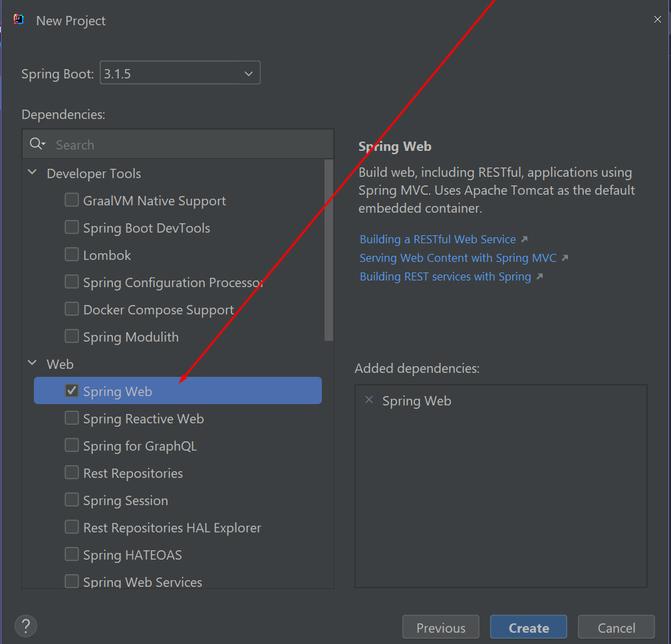The width and height of the screenshot is (671, 644).
Task: Click the Lombok label text
Action: click(x=107, y=255)
